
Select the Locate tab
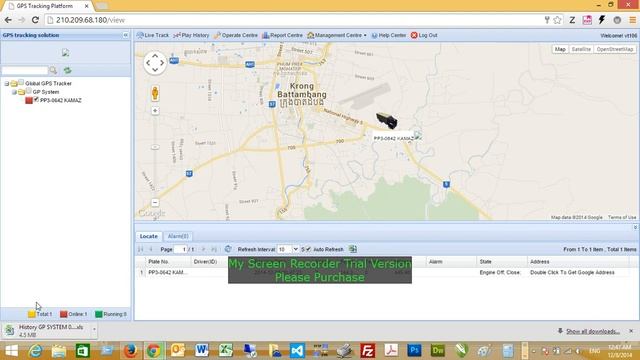(x=149, y=236)
